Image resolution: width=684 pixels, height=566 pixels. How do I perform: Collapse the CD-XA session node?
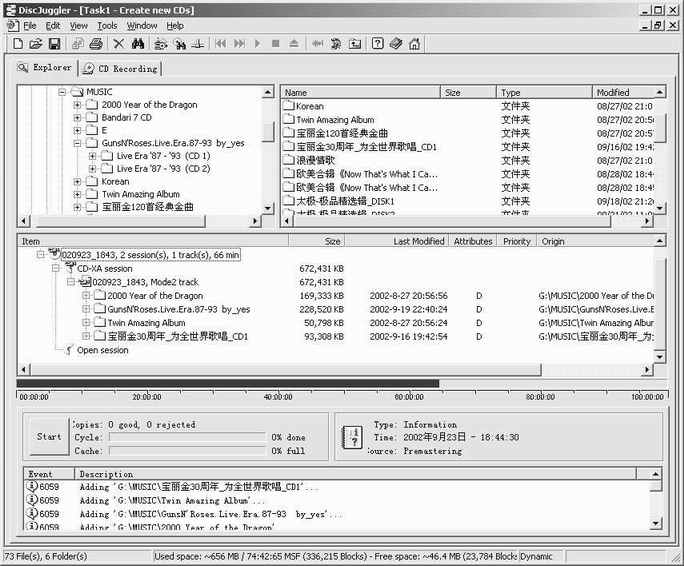tap(55, 268)
